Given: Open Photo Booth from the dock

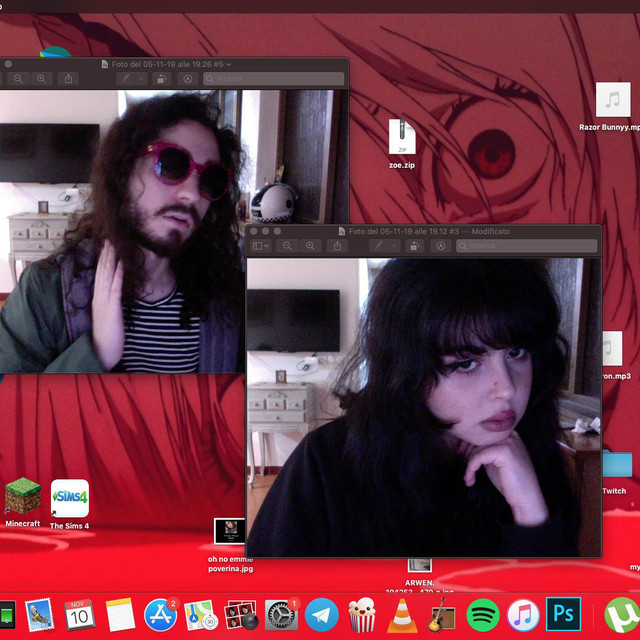Looking at the screenshot, I should coord(241,615).
